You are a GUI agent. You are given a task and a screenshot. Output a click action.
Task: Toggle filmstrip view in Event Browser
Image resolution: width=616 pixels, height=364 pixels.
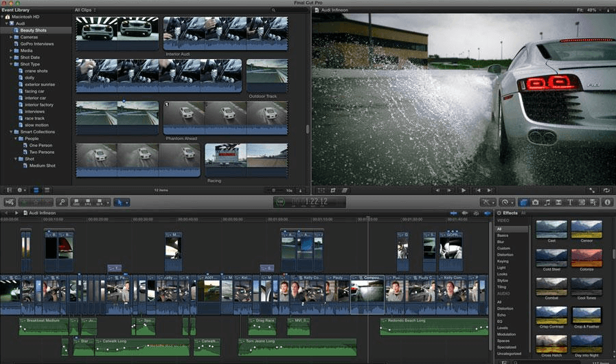click(x=36, y=190)
